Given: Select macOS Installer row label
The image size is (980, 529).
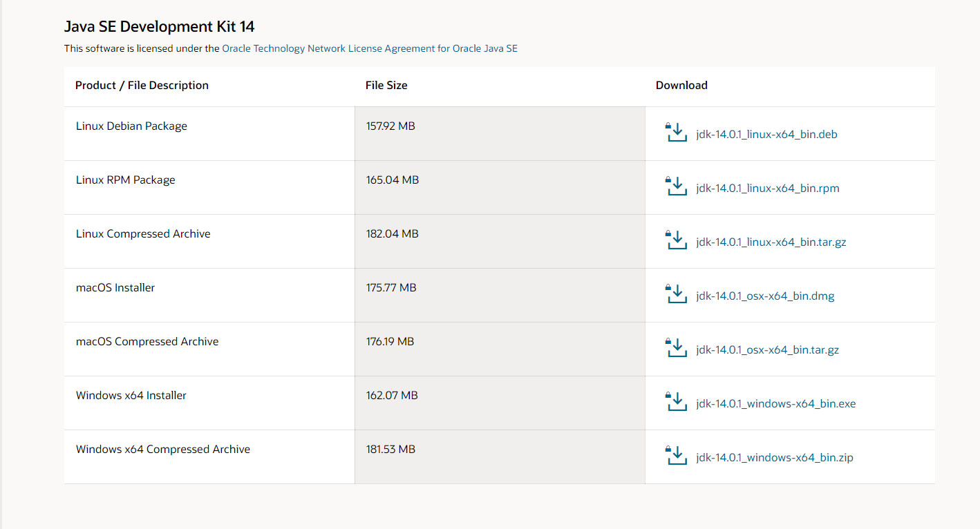Looking at the screenshot, I should pos(115,288).
